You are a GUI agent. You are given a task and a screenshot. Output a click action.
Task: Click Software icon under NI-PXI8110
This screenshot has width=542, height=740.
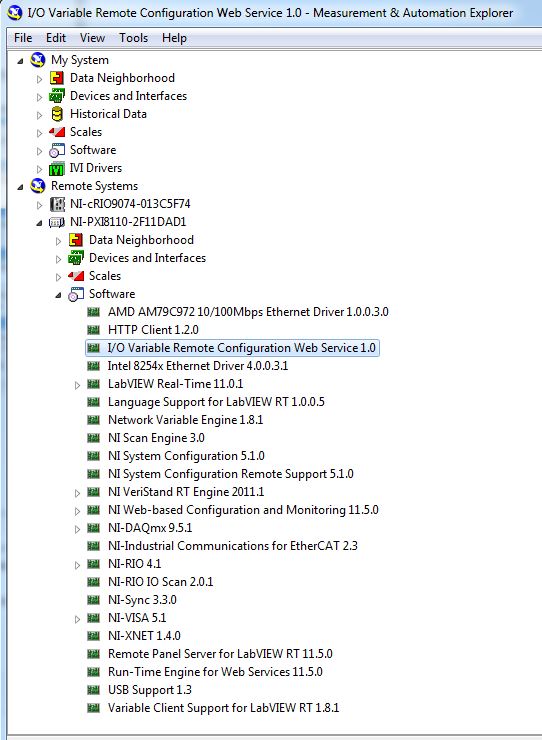click(76, 294)
